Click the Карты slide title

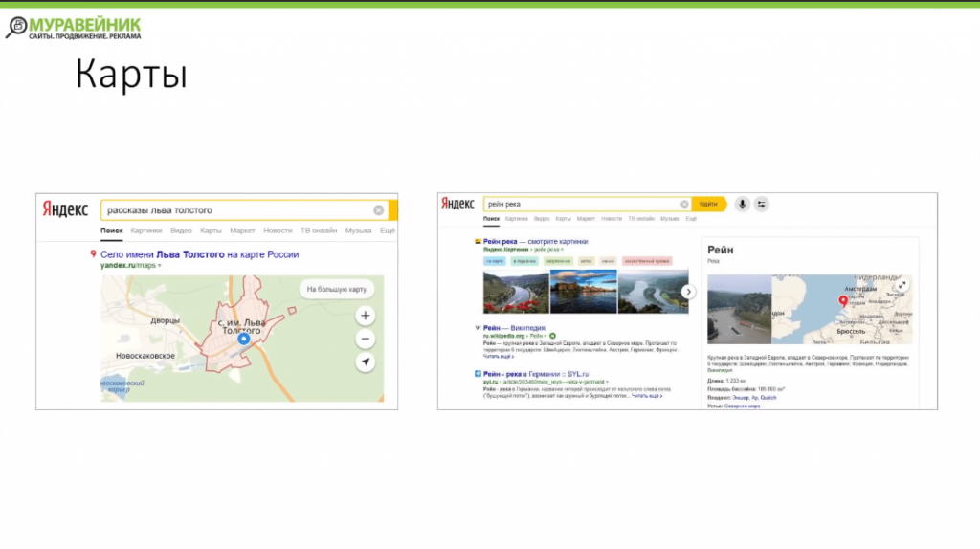[131, 75]
